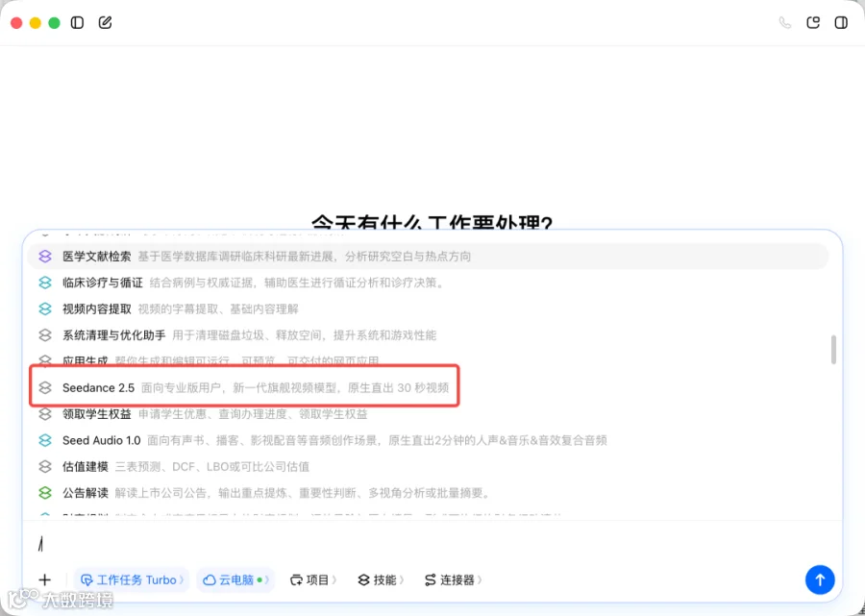
Task: Click the plus attachment button
Action: click(x=44, y=579)
